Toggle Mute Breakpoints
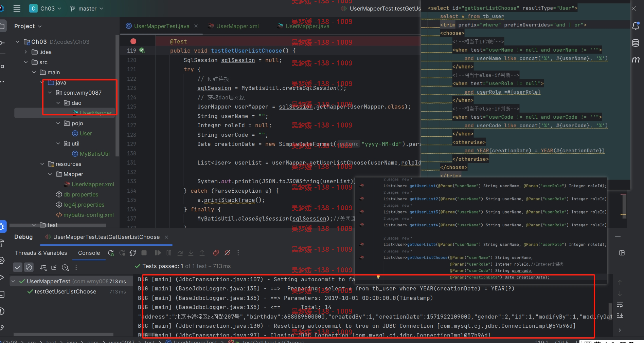Image resolution: width=644 pixels, height=343 pixels. (x=227, y=253)
